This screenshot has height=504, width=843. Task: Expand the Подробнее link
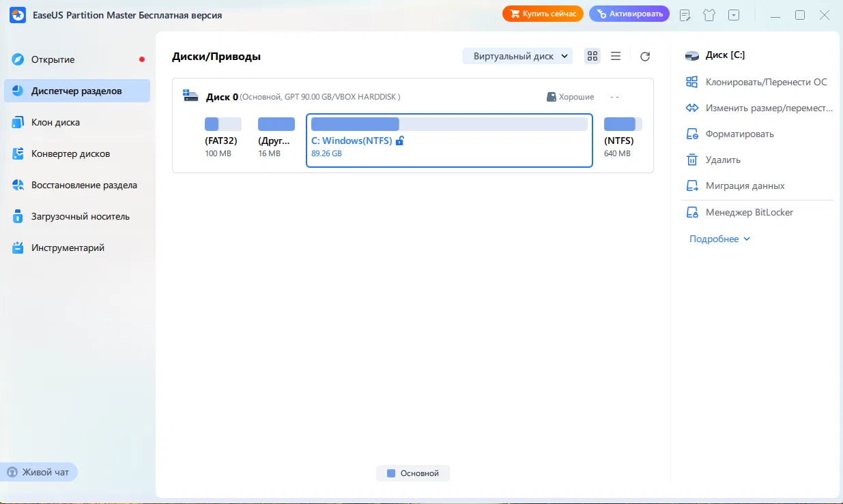(x=719, y=239)
